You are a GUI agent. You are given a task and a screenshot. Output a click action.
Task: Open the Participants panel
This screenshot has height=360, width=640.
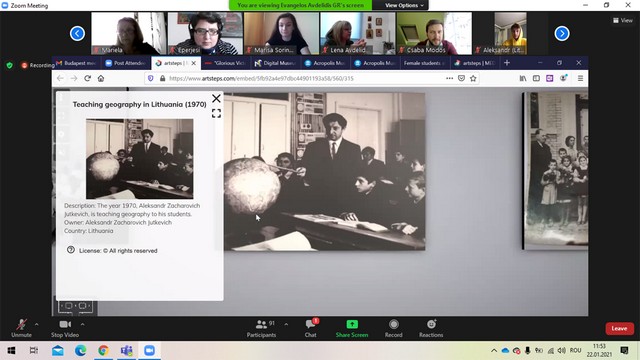(x=261, y=328)
